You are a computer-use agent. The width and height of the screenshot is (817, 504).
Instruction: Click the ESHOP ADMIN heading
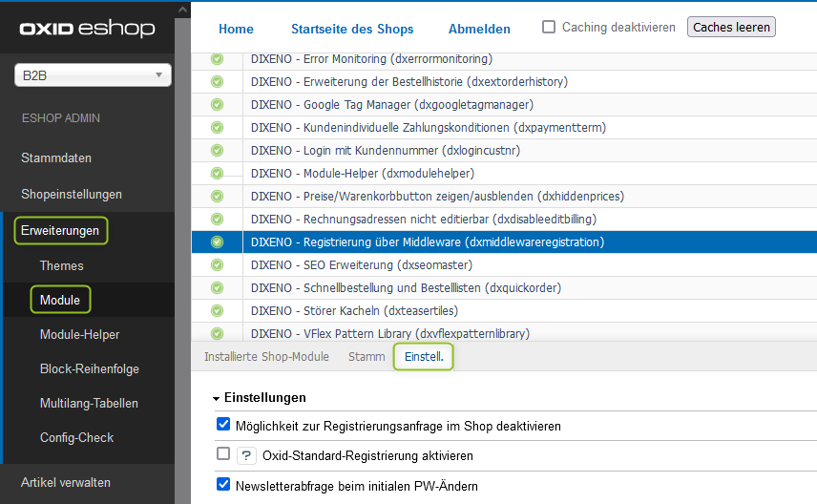tap(61, 118)
